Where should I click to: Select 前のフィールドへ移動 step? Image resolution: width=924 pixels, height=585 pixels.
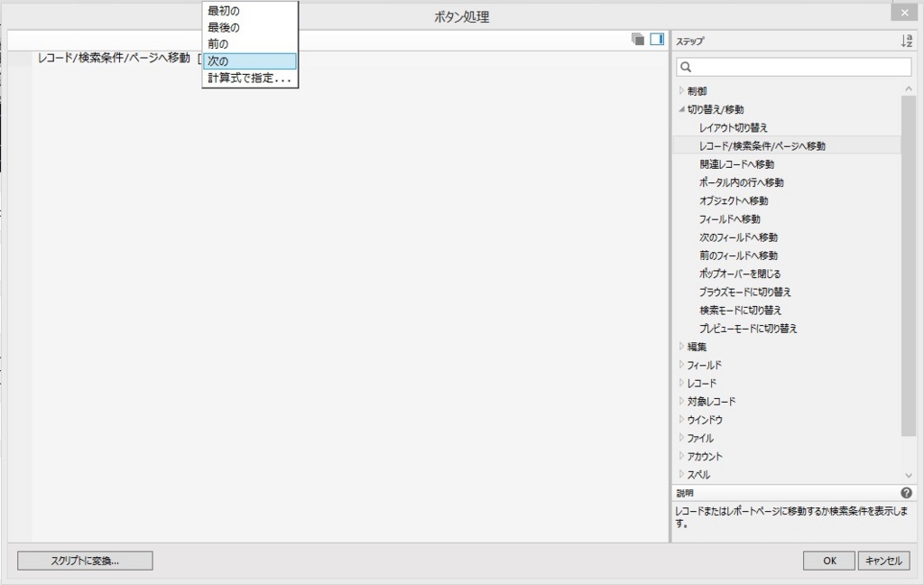(x=738, y=255)
